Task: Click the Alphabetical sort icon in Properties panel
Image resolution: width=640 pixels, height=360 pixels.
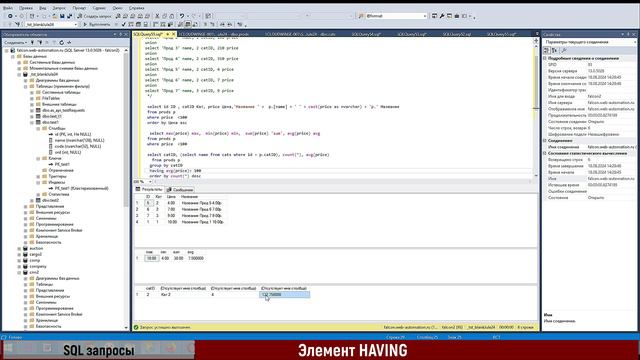Action: [x=554, y=51]
